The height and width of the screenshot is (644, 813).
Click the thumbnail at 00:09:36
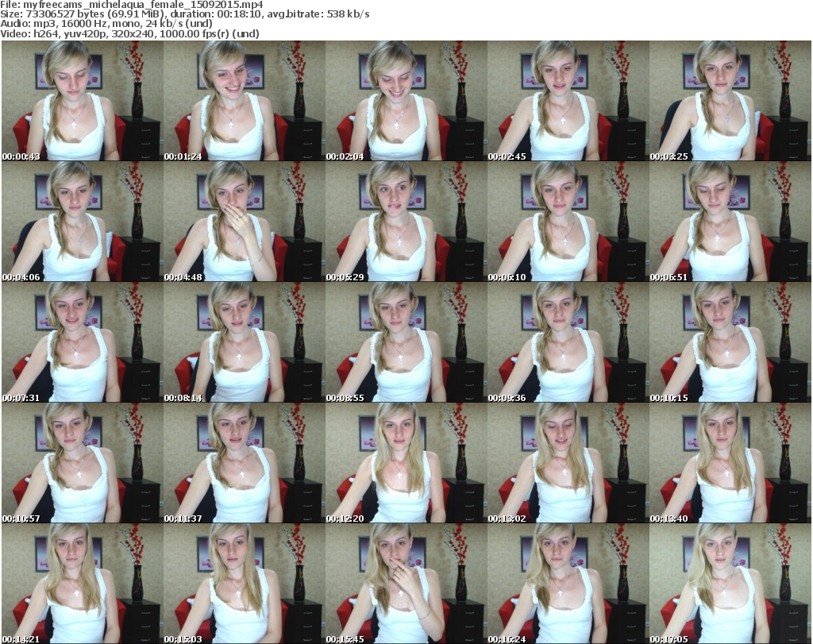click(568, 342)
